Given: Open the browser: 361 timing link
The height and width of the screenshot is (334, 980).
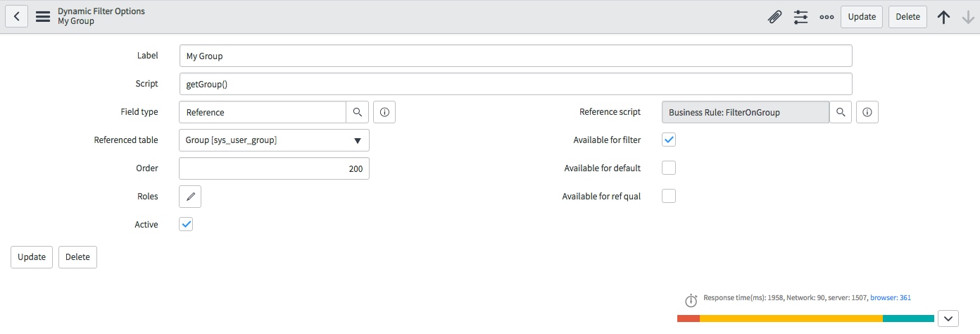Looking at the screenshot, I should point(891,297).
